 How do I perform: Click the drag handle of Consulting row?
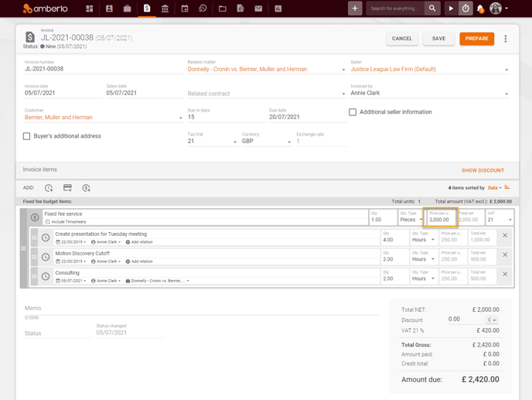[x=34, y=276]
